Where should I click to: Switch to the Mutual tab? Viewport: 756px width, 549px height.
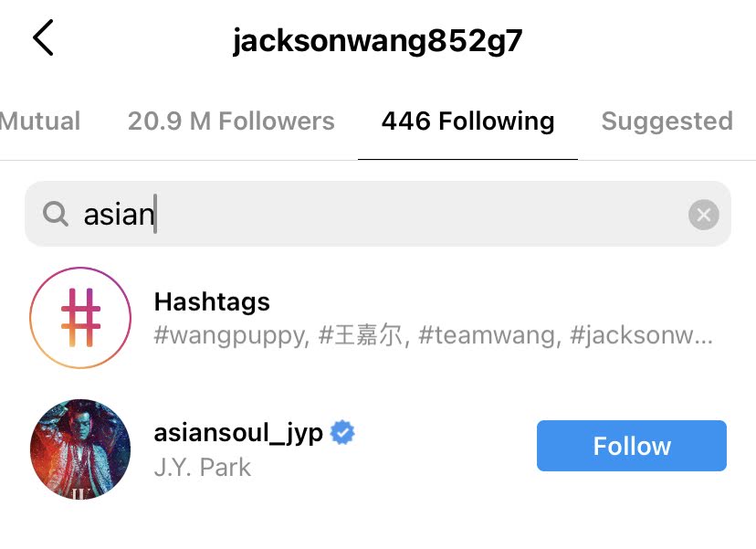pos(40,121)
